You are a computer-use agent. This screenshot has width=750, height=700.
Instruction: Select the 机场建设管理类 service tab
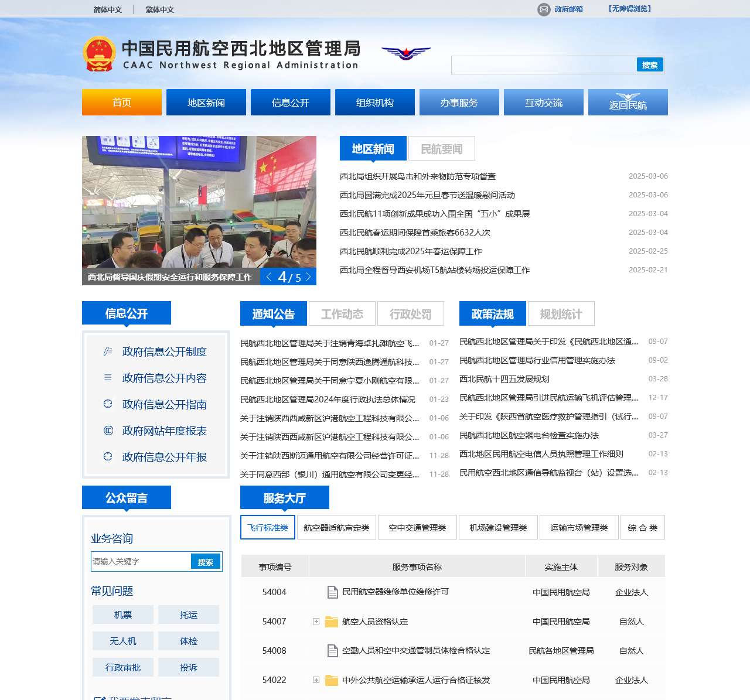[x=499, y=527]
